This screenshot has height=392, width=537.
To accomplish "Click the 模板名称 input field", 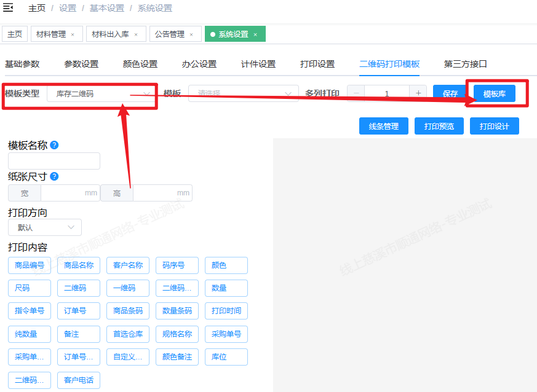I will [54, 161].
